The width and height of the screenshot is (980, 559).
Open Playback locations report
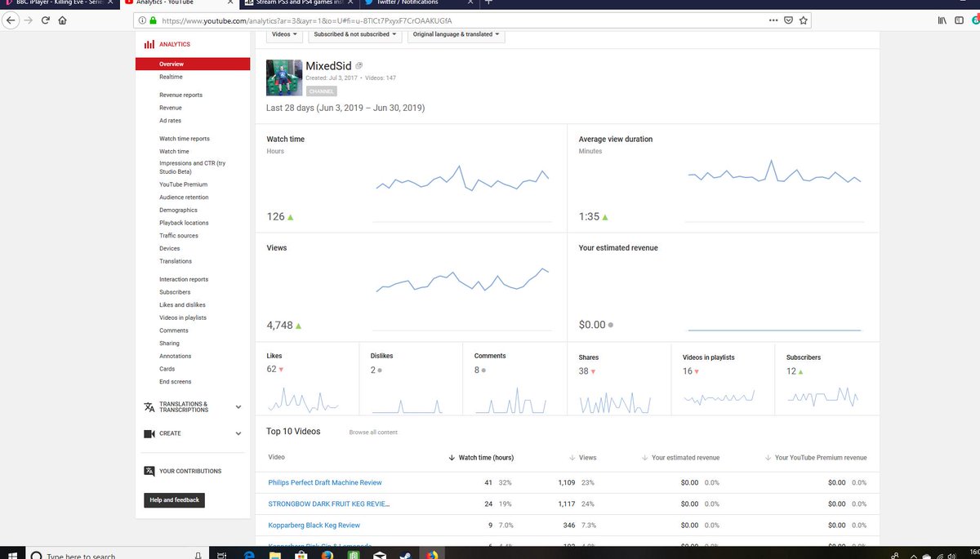184,223
